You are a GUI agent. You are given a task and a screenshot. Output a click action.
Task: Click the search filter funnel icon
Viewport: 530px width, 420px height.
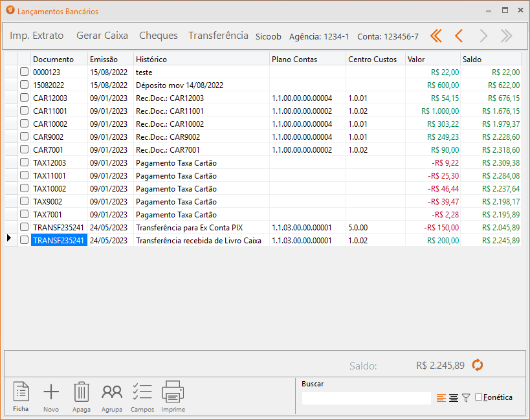point(466,398)
